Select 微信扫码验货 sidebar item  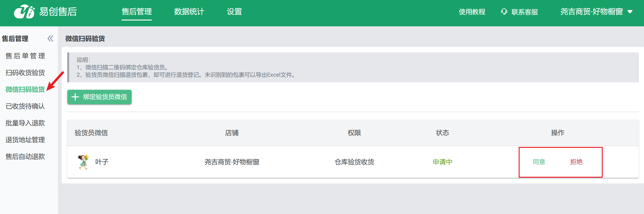[x=25, y=89]
